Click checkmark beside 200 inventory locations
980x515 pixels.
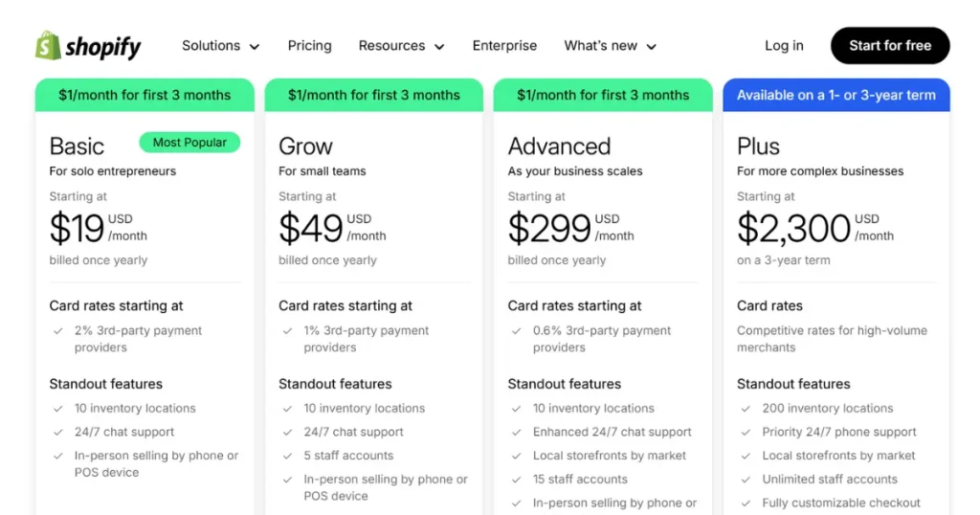tap(746, 409)
